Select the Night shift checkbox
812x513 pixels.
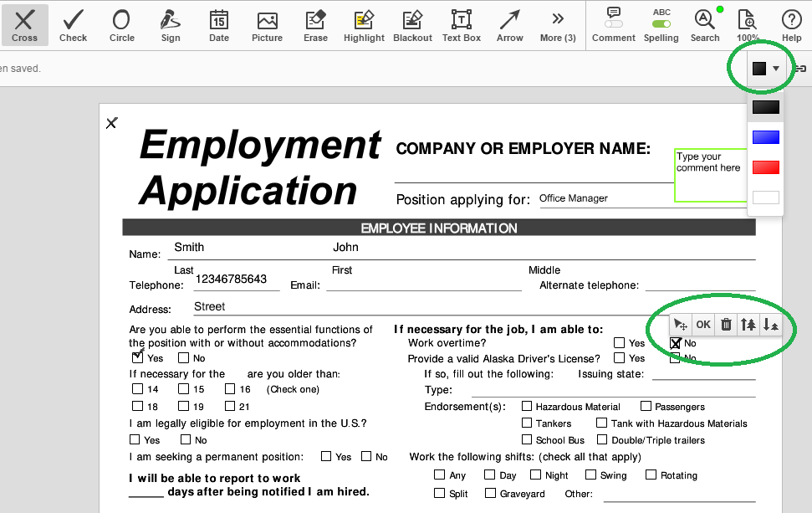(535, 475)
